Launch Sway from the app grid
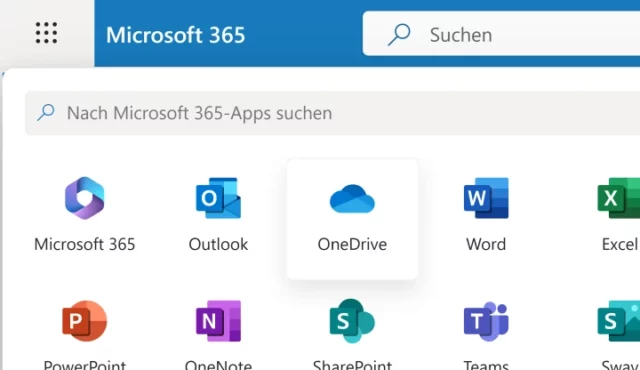This screenshot has width=640, height=370. [619, 321]
